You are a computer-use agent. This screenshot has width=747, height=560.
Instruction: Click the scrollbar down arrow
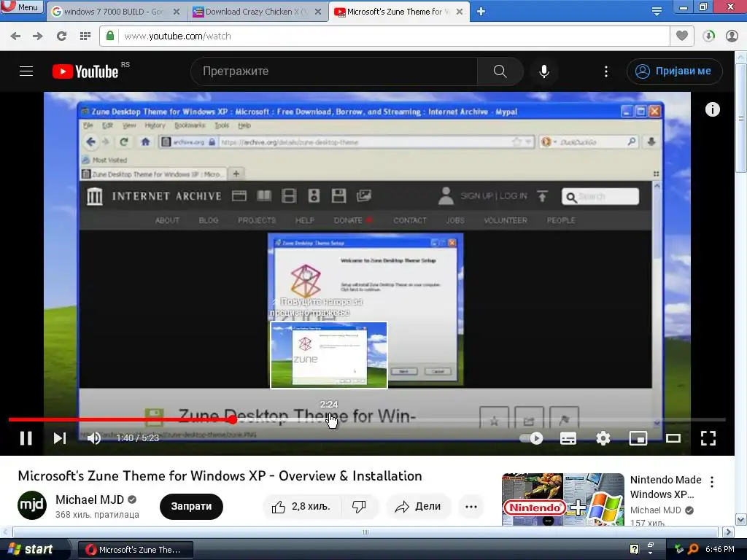(741, 519)
